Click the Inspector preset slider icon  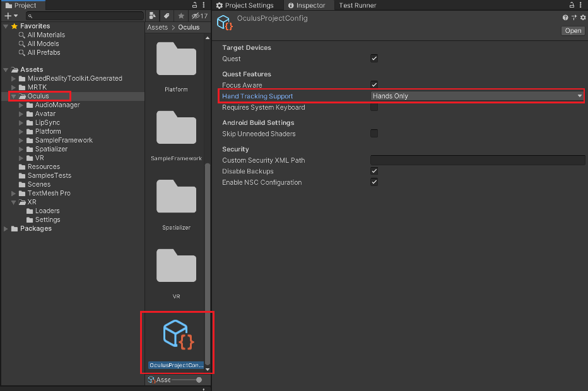pos(574,18)
